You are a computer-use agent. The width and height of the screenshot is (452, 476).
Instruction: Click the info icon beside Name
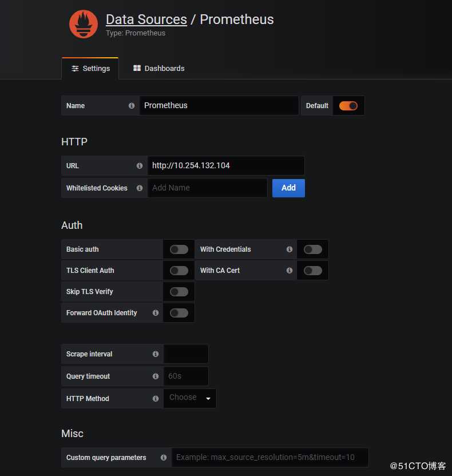point(132,106)
